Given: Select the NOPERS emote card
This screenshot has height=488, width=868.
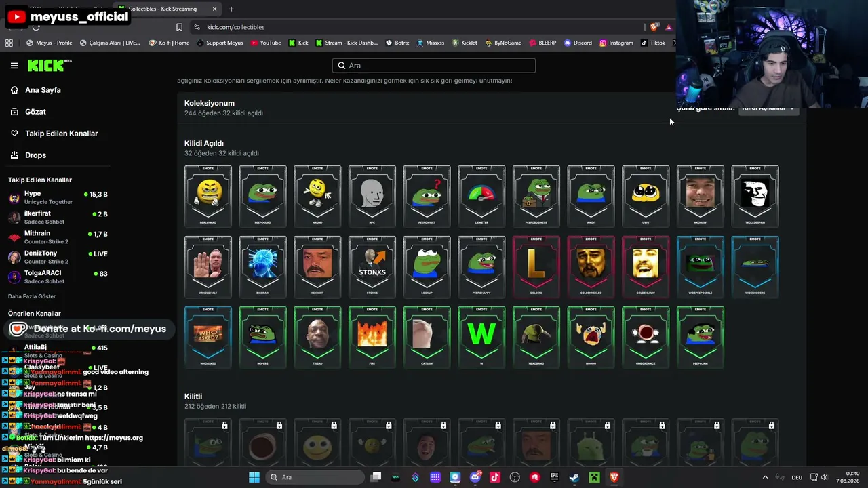Looking at the screenshot, I should click(262, 338).
